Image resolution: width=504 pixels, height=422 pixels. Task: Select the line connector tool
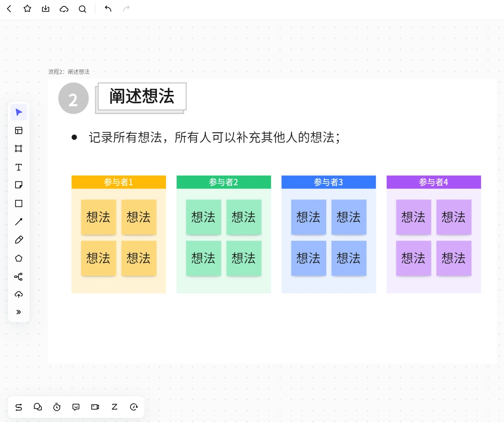[x=19, y=221]
